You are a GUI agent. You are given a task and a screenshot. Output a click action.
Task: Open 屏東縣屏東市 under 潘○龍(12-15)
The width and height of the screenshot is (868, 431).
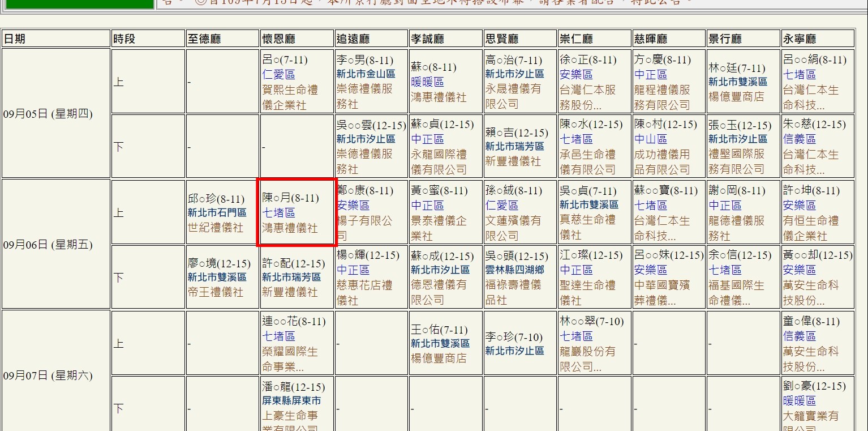click(x=291, y=401)
